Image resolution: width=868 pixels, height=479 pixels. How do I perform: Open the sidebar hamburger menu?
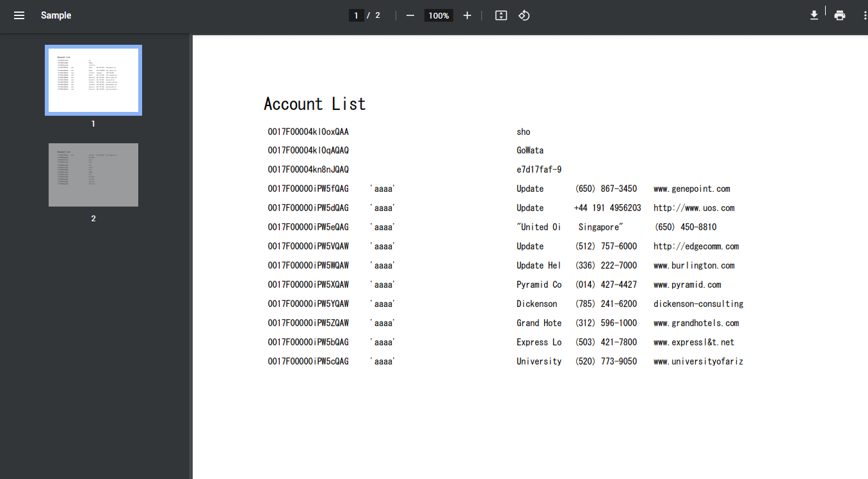pyautogui.click(x=19, y=15)
